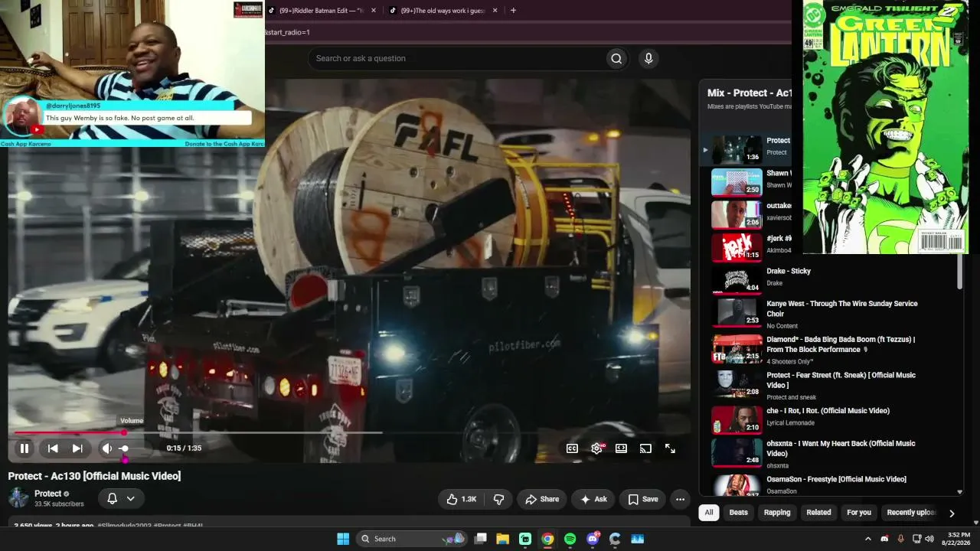The width and height of the screenshot is (980, 551).
Task: Open the more actions ellipsis menu
Action: 680,499
